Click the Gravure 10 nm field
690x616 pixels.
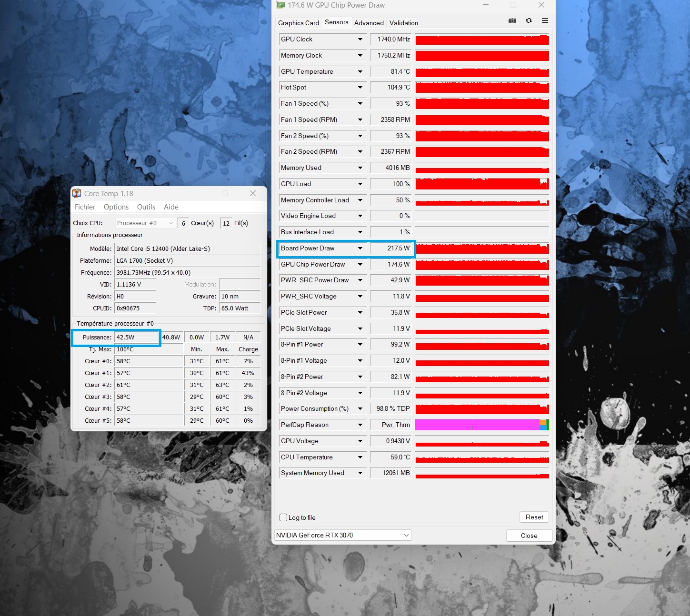[240, 296]
